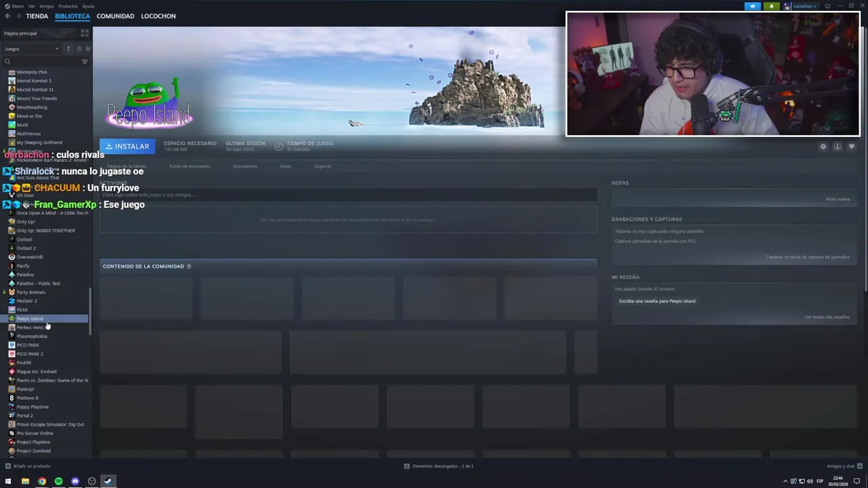Show hidden system tray icons
The width and height of the screenshot is (868, 488).
785,481
